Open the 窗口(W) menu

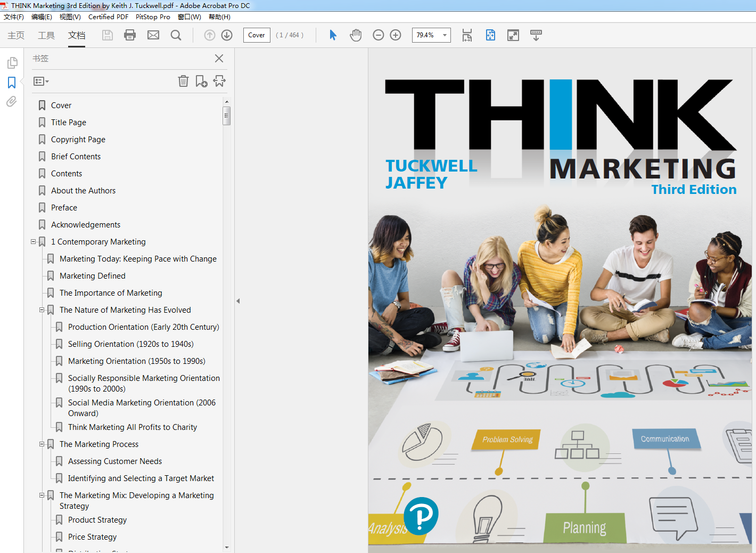190,17
